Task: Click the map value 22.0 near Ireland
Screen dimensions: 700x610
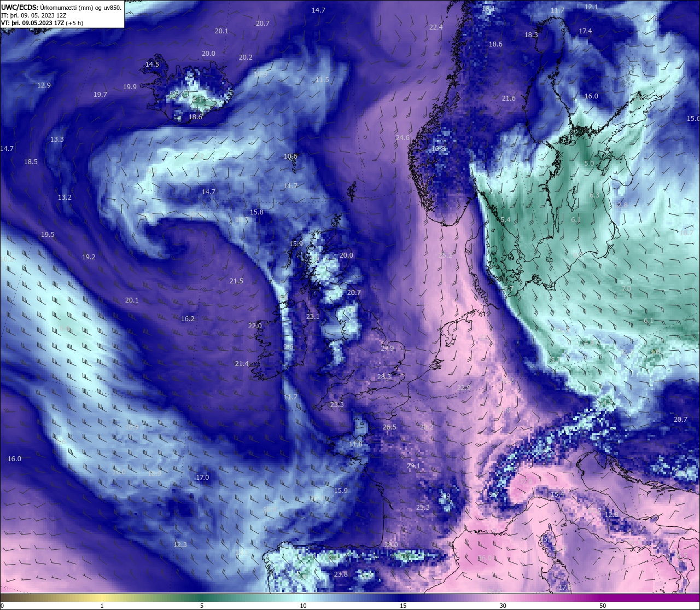Action: [255, 326]
